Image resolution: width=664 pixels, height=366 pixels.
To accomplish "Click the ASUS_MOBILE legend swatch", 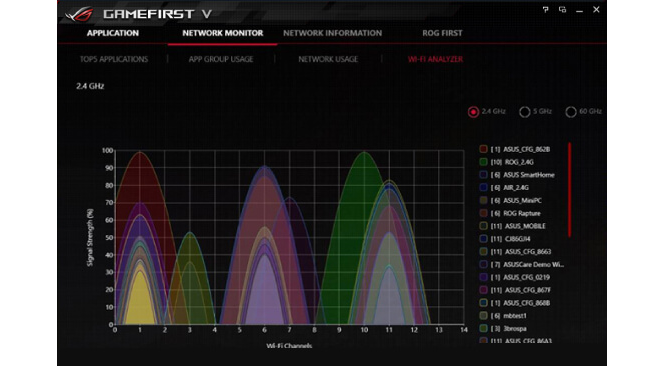I will (x=483, y=226).
